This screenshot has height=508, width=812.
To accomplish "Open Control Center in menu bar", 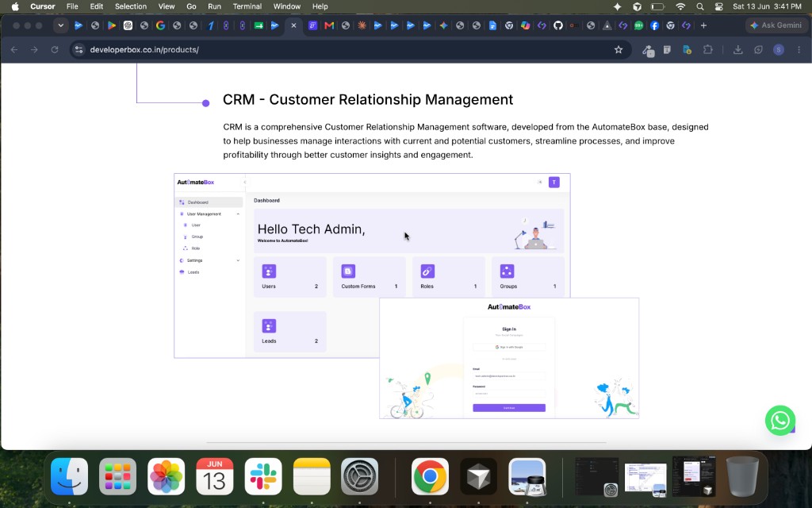I will [x=718, y=6].
